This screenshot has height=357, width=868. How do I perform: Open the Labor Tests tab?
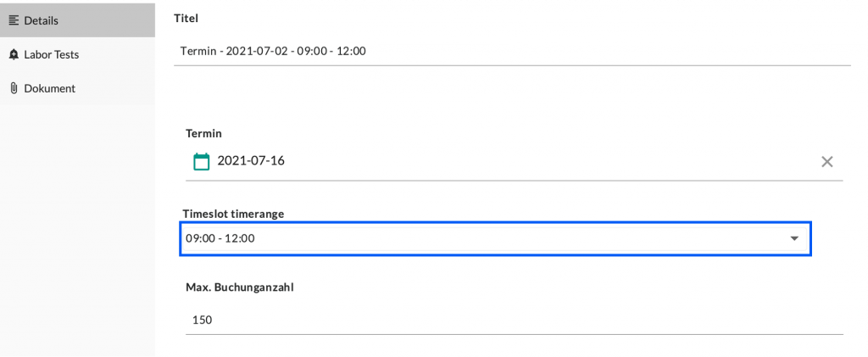pyautogui.click(x=52, y=54)
